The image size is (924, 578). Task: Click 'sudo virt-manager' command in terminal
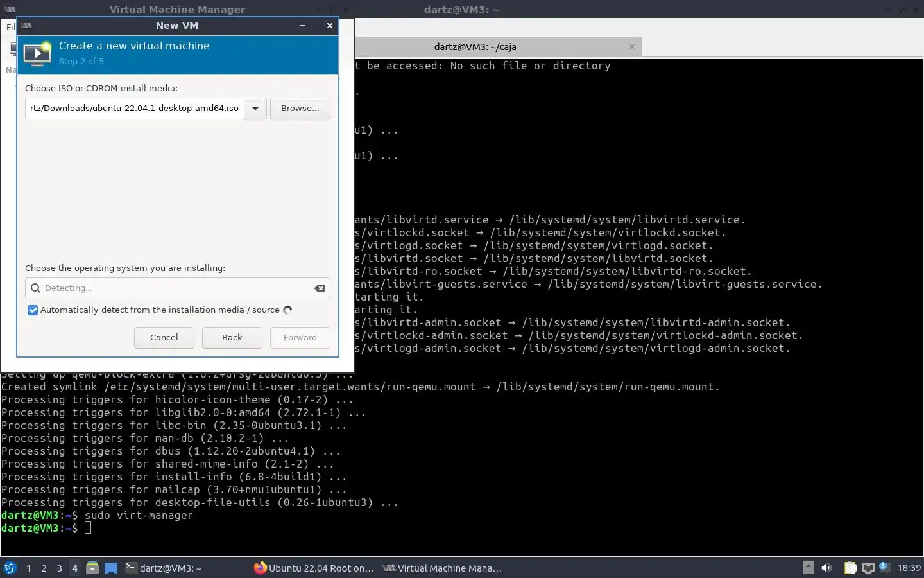coord(139,515)
